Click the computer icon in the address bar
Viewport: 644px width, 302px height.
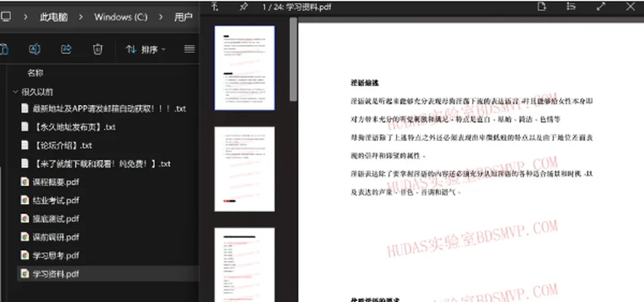(x=5, y=17)
